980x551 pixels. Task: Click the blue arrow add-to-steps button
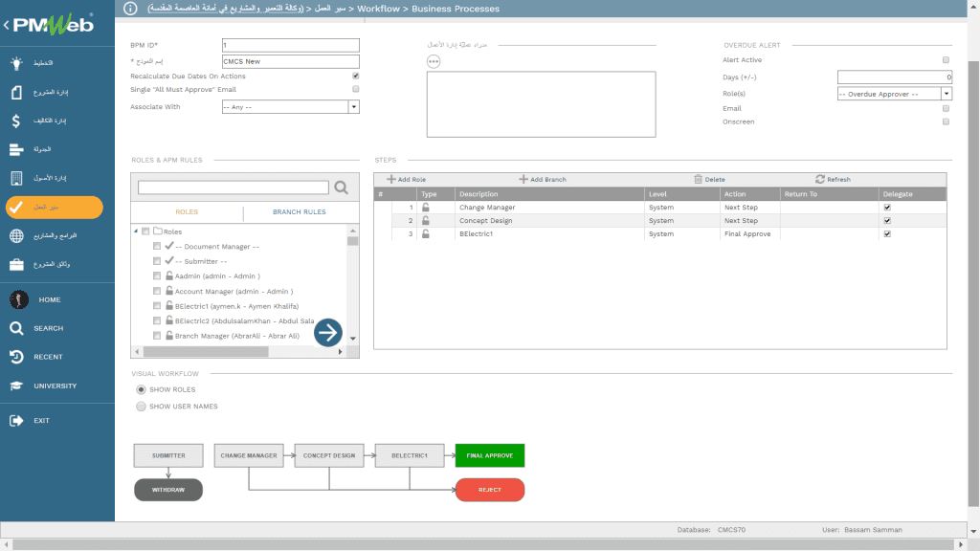click(328, 332)
